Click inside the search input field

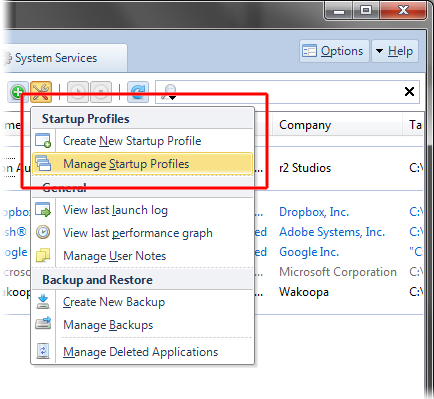[x=289, y=92]
